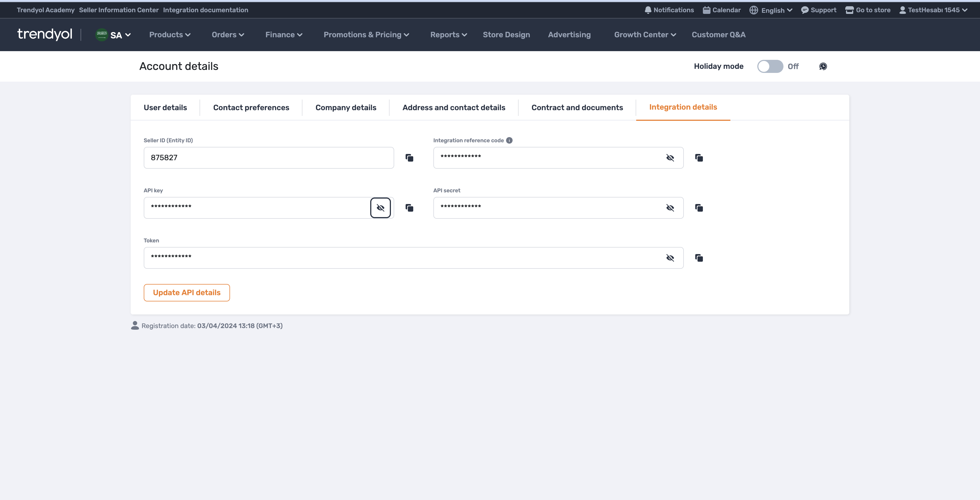Click the Account details heading
This screenshot has height=500, width=980.
179,66
